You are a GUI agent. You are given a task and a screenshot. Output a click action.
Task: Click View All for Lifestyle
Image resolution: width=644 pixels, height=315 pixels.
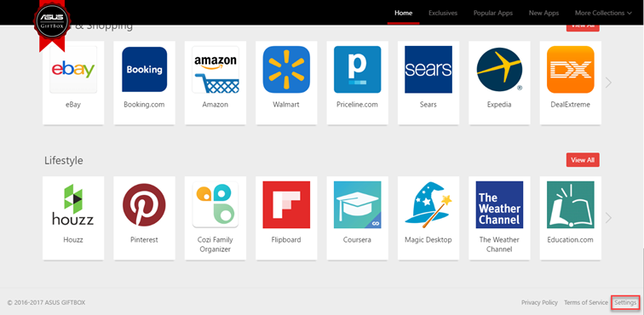click(583, 160)
